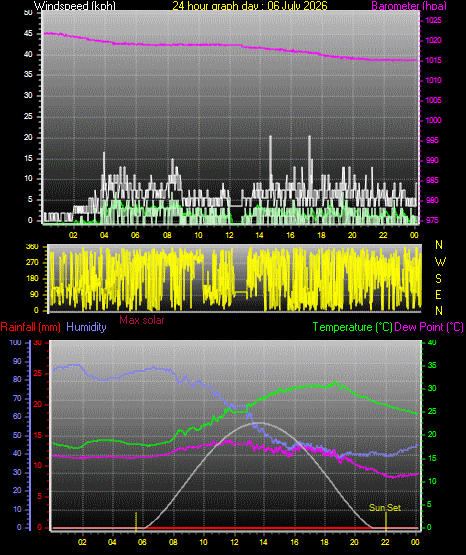Click the "24 hour graph day : 06 July 2026" title

250,6
